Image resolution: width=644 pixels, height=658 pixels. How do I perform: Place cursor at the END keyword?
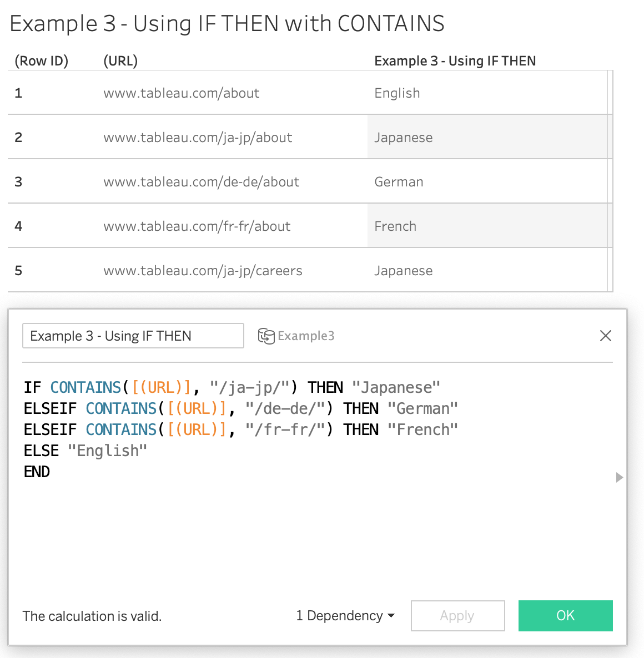click(x=37, y=472)
